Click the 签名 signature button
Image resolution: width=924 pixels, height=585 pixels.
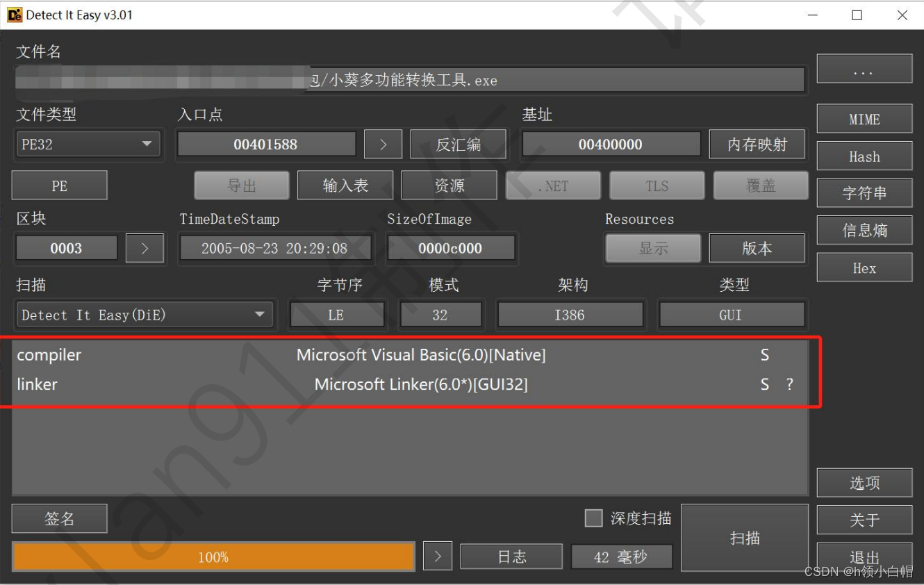(x=60, y=518)
